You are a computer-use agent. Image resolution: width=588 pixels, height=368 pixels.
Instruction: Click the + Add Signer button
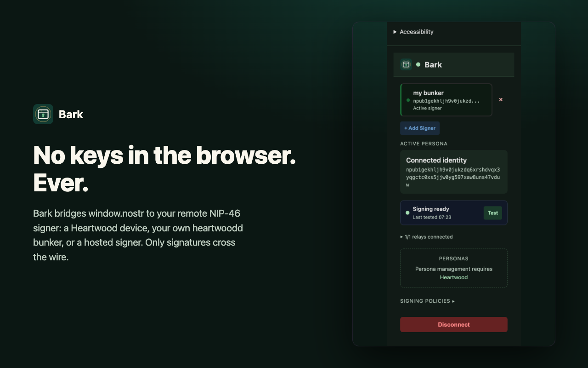[x=420, y=128]
